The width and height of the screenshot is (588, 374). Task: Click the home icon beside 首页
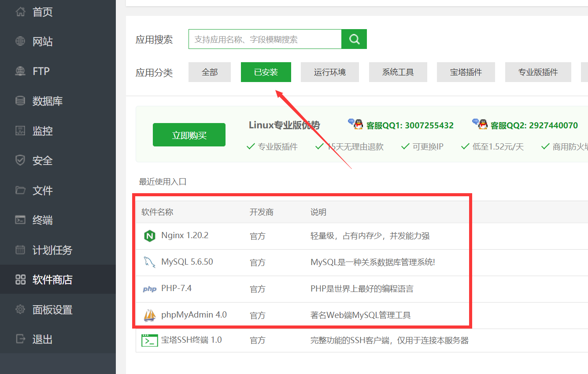point(20,12)
